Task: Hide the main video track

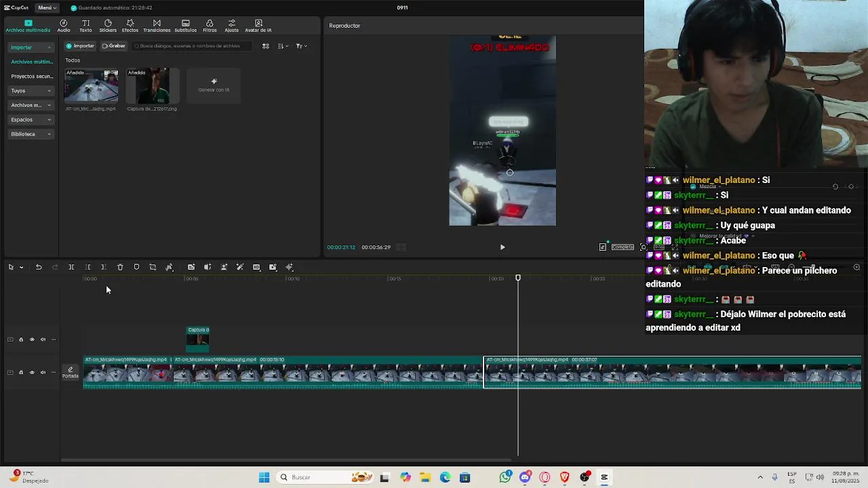Action: click(x=32, y=372)
